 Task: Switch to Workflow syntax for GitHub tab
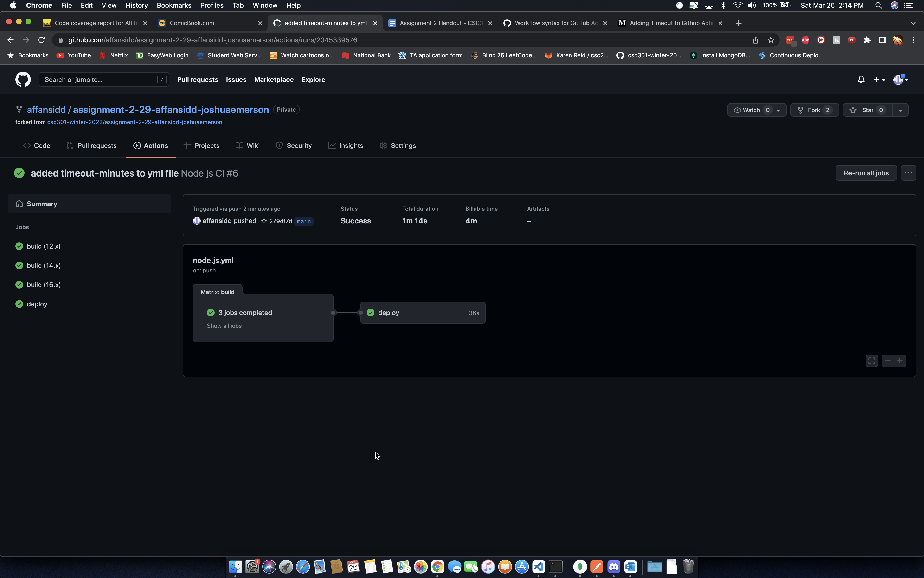[556, 23]
